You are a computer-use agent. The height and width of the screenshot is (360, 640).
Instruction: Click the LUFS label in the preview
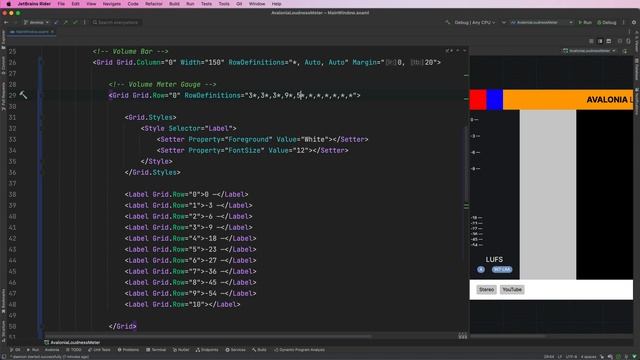(494, 260)
